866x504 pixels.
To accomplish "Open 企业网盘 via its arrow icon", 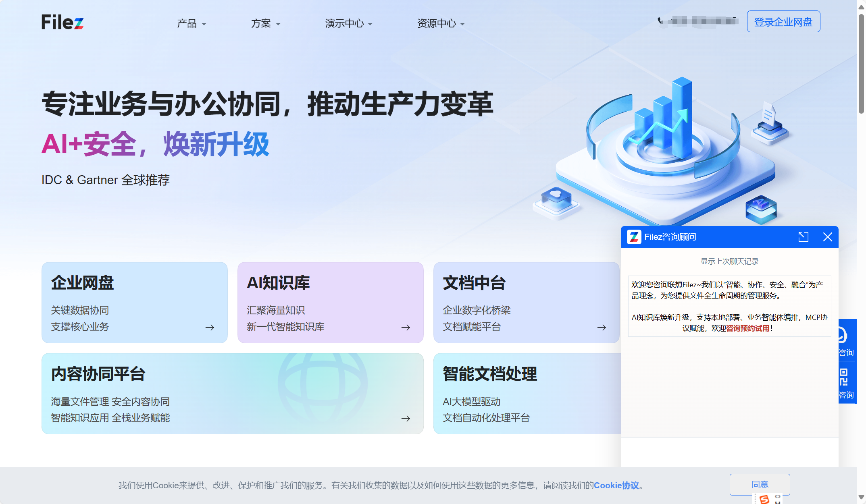I will click(210, 328).
